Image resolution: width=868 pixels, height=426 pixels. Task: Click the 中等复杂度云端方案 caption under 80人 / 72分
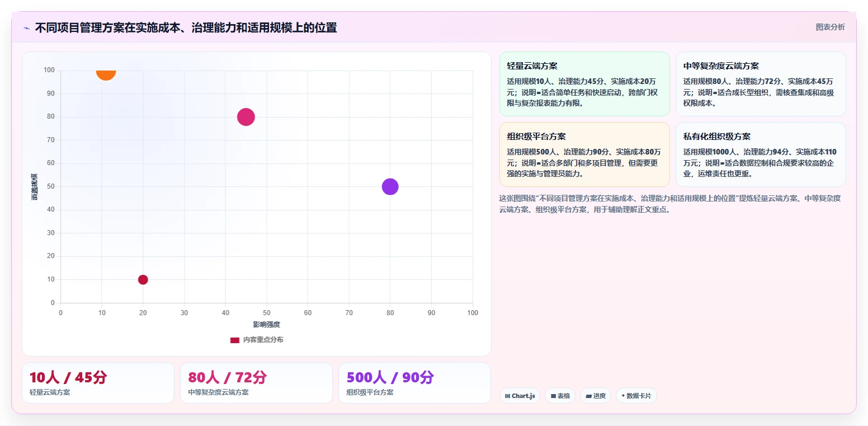(x=218, y=392)
